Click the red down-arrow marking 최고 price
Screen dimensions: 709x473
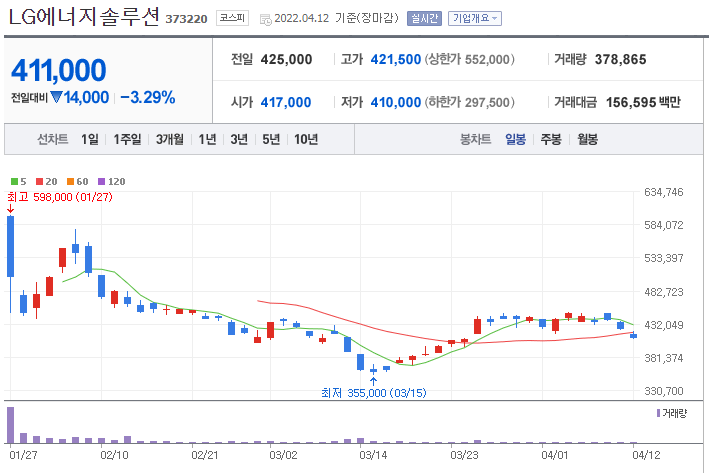[10, 209]
